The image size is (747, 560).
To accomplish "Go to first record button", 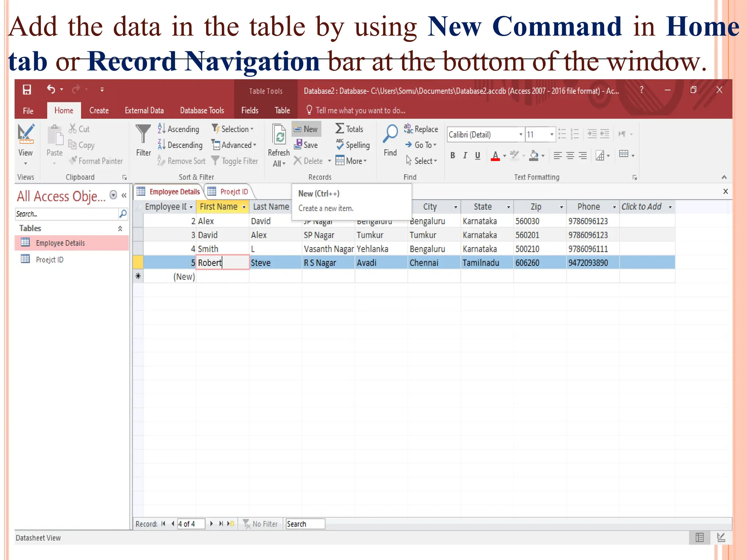I will pos(163,524).
